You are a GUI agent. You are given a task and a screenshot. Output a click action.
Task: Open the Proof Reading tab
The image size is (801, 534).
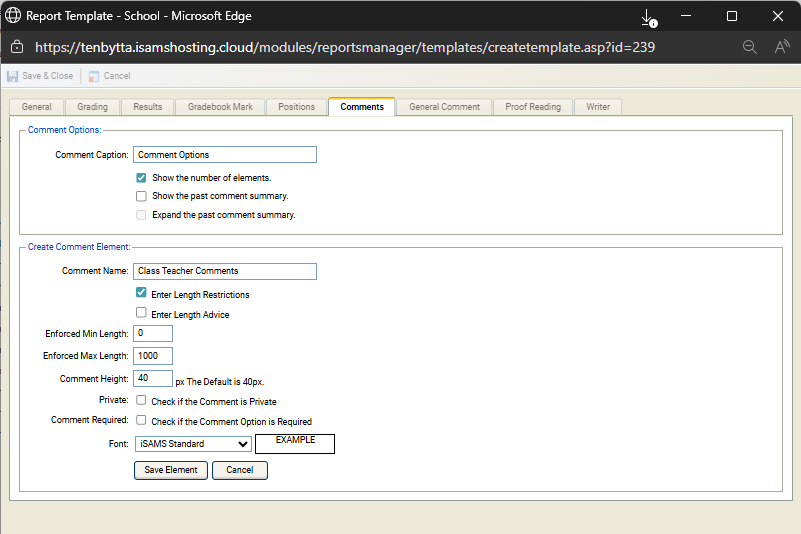[x=533, y=107]
